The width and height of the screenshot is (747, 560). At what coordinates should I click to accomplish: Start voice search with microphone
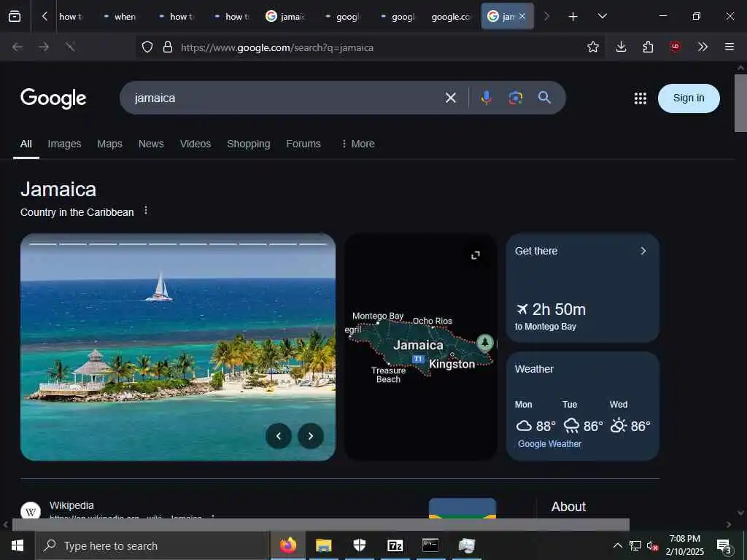point(486,98)
